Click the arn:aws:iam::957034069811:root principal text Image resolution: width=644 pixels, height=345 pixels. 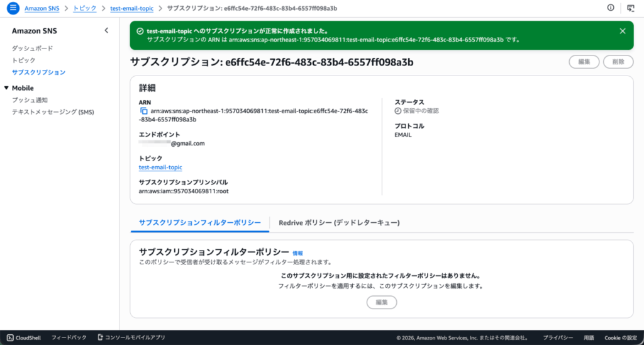(x=184, y=191)
